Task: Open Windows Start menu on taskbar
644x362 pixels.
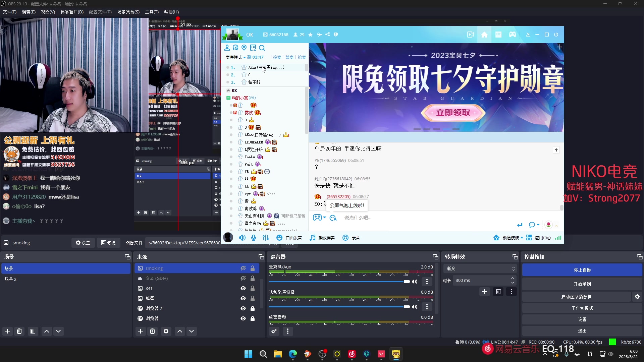Action: tap(248, 354)
